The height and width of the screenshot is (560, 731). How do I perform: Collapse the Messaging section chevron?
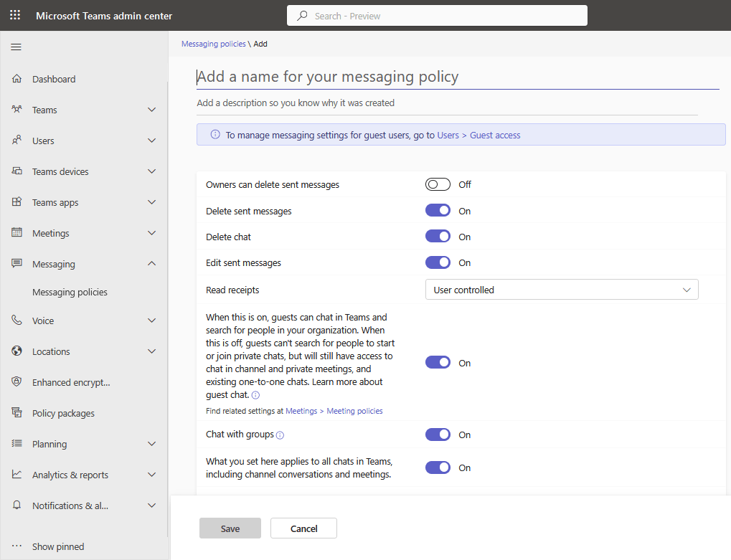151,264
